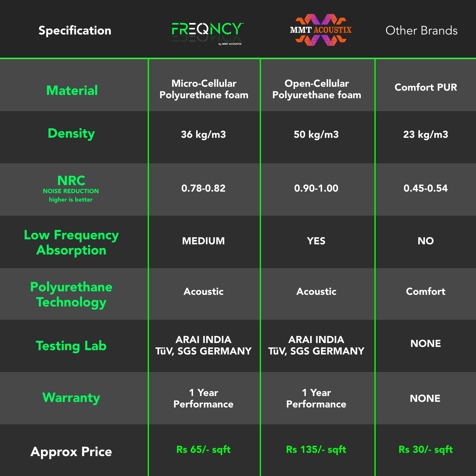476x476 pixels.
Task: Click the 0.90-1.00 NRC value
Action: [316, 188]
